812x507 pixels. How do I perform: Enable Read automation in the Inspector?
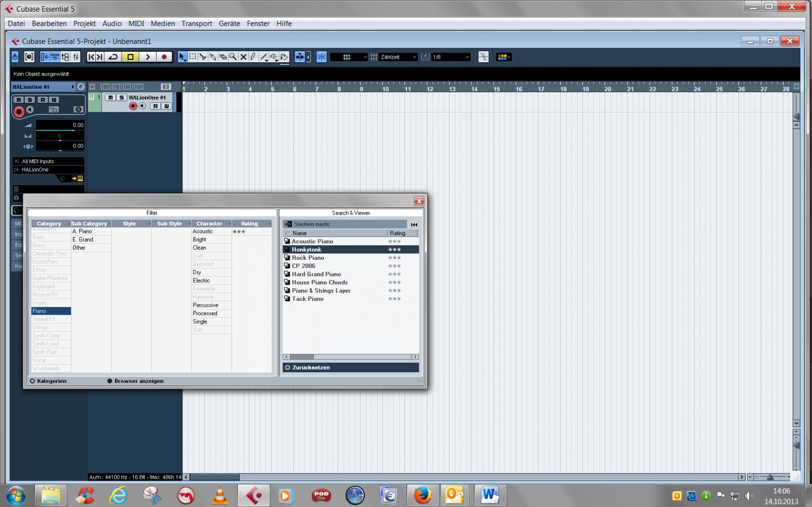point(43,100)
